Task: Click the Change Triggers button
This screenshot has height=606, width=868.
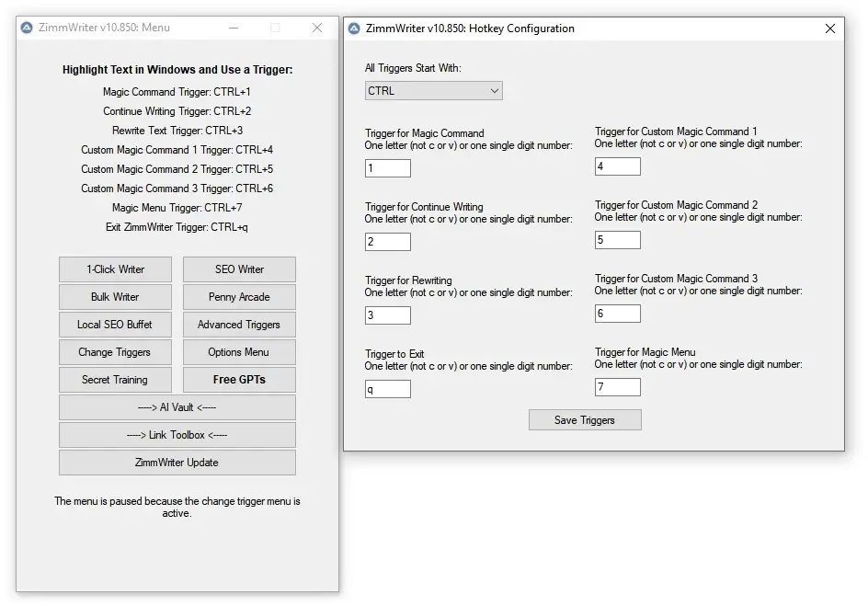Action: point(115,351)
